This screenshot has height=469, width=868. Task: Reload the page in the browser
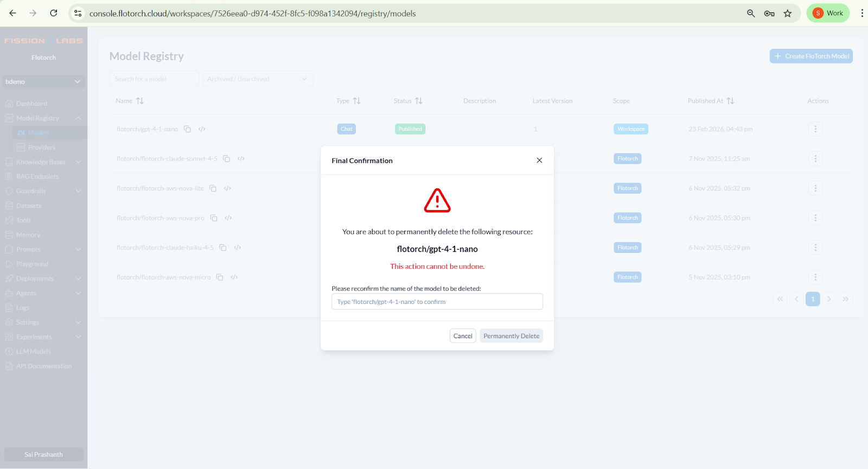[53, 13]
